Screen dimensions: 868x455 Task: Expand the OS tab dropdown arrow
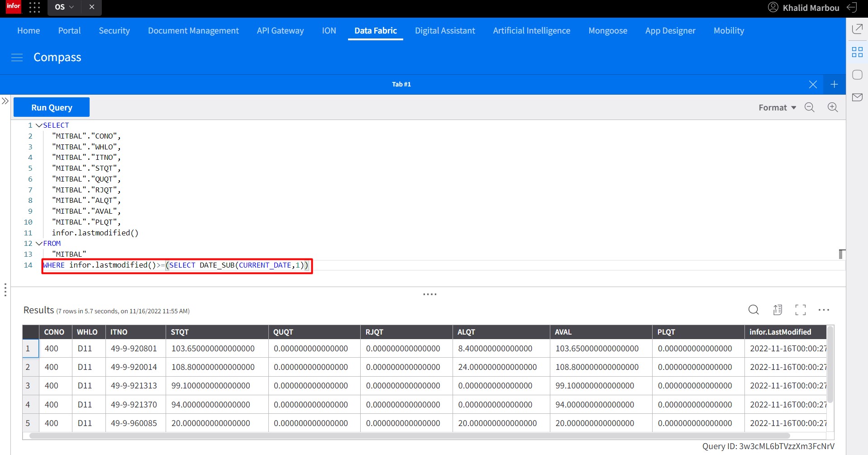coord(72,7)
